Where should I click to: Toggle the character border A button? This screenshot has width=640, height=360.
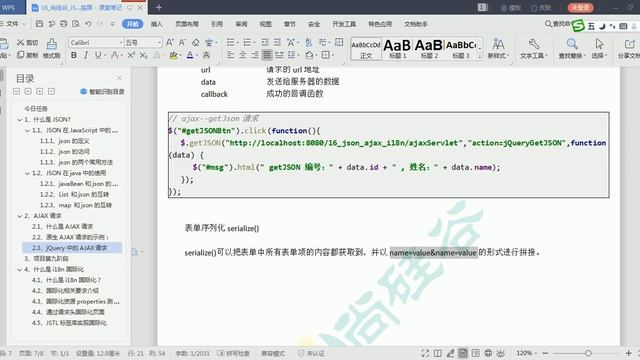click(207, 55)
